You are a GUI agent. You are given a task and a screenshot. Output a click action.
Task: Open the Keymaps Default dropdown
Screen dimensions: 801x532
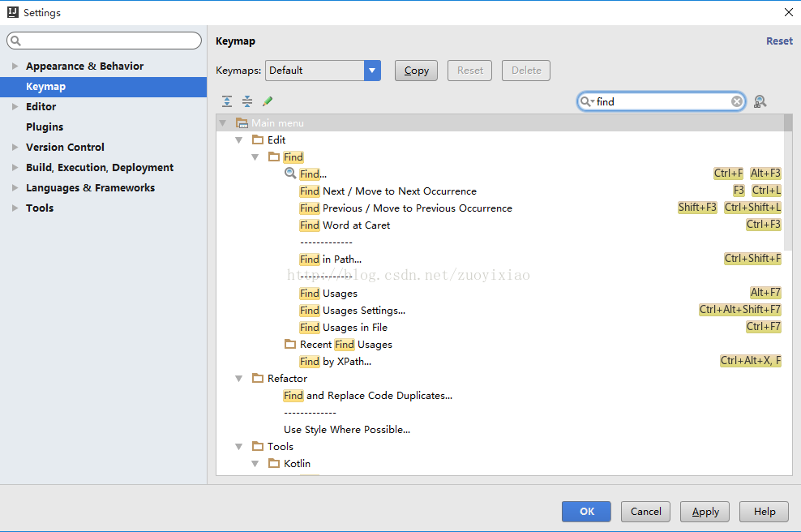coord(372,71)
